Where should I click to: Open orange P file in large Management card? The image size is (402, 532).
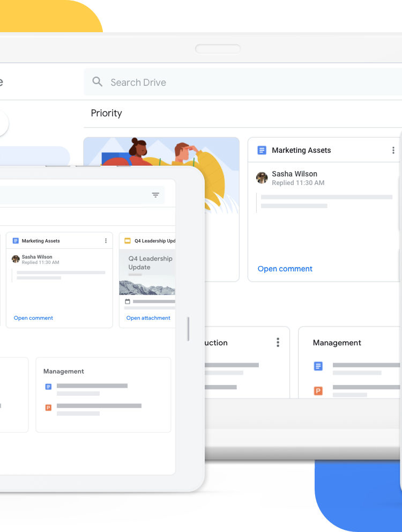coord(318,390)
